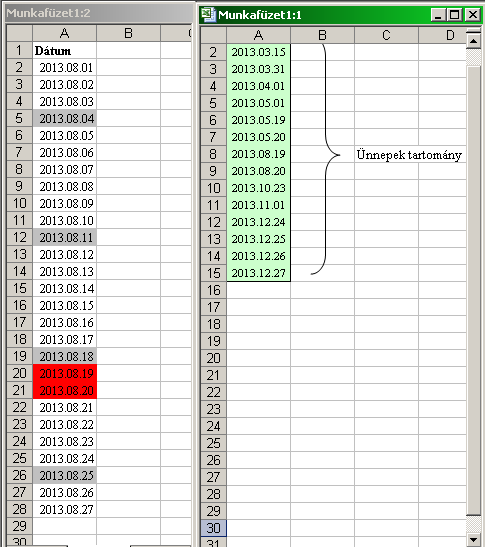Select row 25 header in Munkafüzet1:1
485x547 pixels.
(214, 443)
